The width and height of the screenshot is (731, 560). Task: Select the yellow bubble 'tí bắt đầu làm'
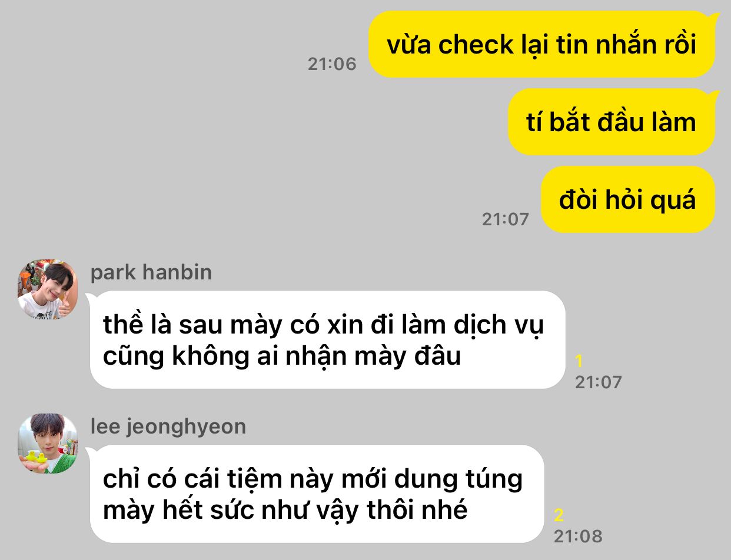[612, 122]
